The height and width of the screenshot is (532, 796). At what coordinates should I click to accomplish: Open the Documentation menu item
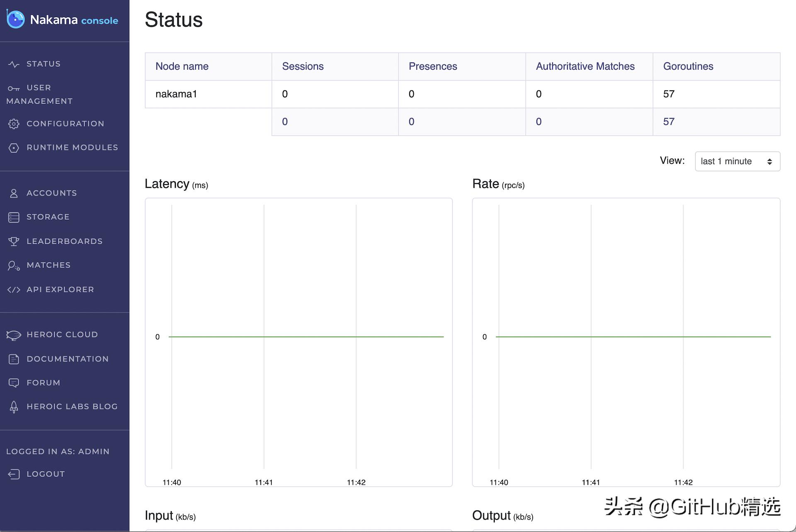point(67,359)
